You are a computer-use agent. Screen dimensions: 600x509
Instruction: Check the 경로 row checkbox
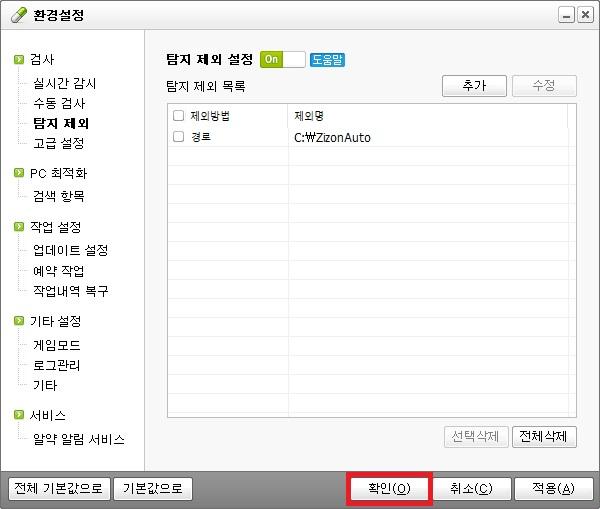[x=179, y=137]
